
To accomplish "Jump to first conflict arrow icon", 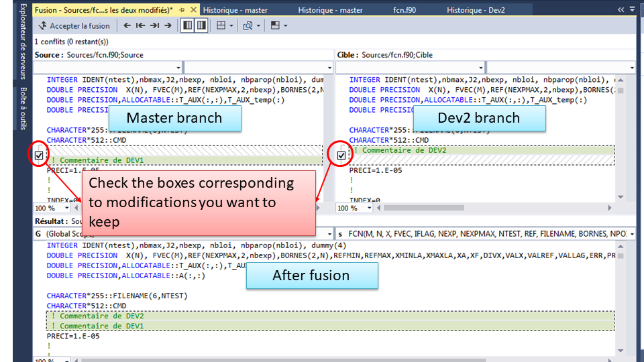I will pyautogui.click(x=140, y=25).
